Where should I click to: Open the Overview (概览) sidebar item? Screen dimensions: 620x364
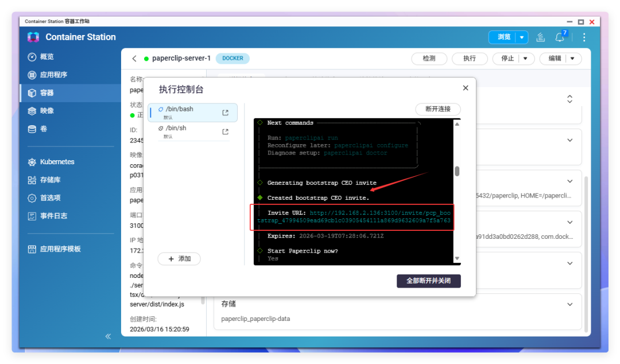(x=70, y=57)
